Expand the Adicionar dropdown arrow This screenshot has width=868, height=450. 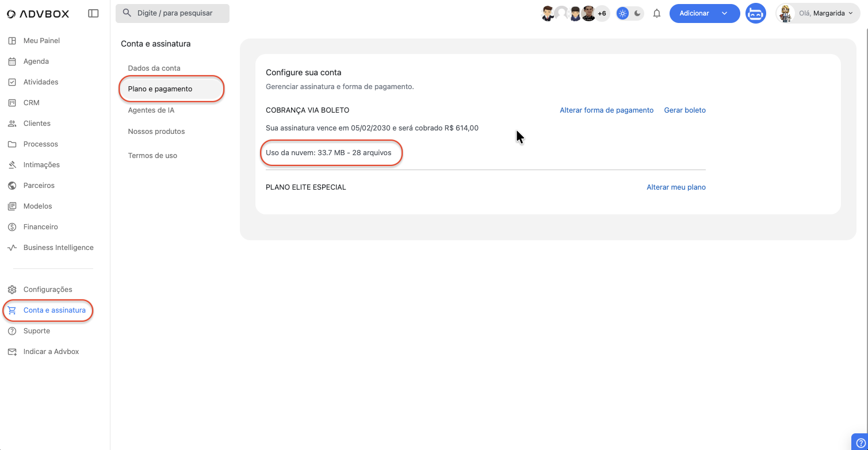pos(725,13)
